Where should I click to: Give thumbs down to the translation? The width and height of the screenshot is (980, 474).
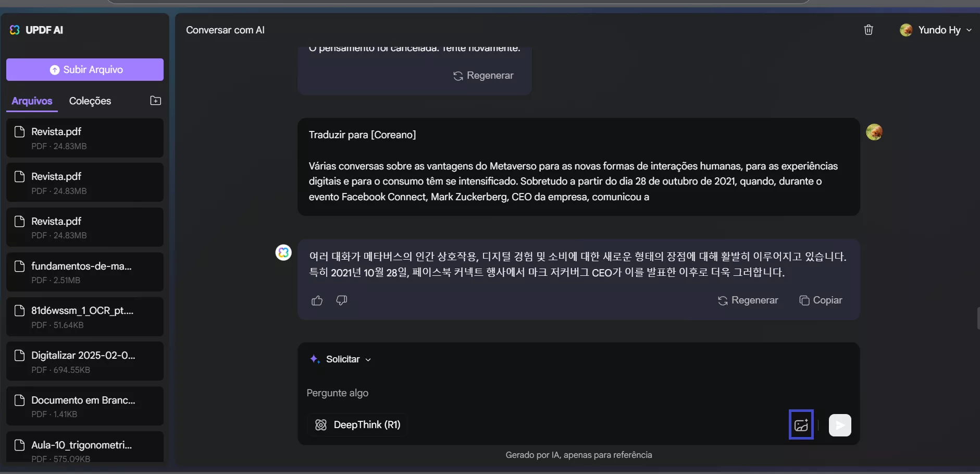click(x=341, y=300)
